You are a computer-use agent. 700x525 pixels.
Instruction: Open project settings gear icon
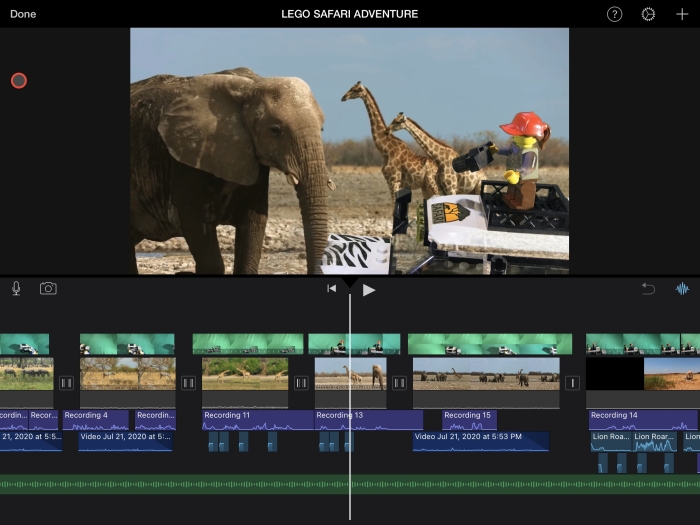pyautogui.click(x=648, y=14)
